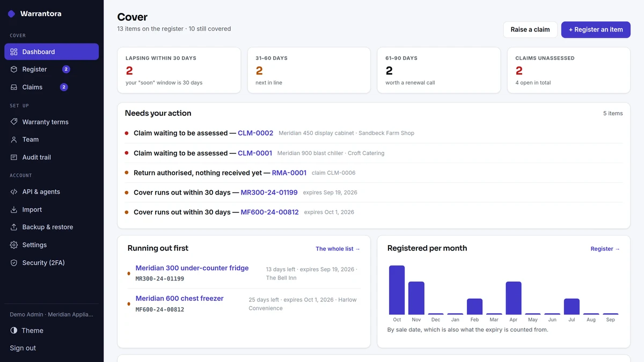Click the Claims count badge in the sidebar
Viewport: 644px width, 362px height.
coord(64,87)
